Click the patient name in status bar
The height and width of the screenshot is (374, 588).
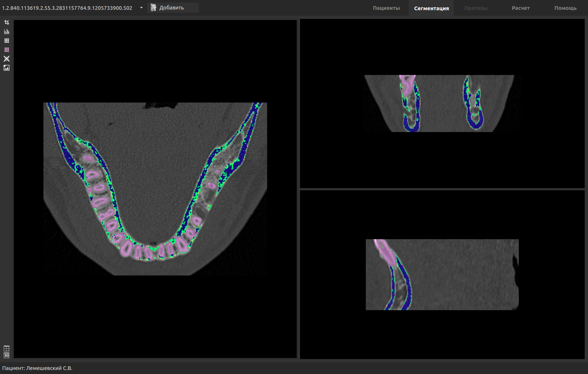pyautogui.click(x=38, y=368)
